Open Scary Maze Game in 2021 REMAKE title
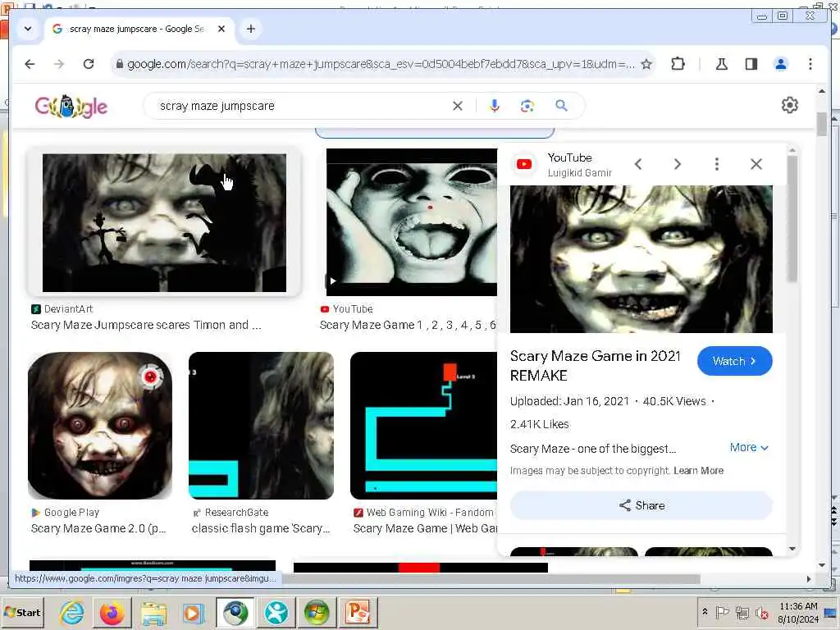 click(x=596, y=366)
